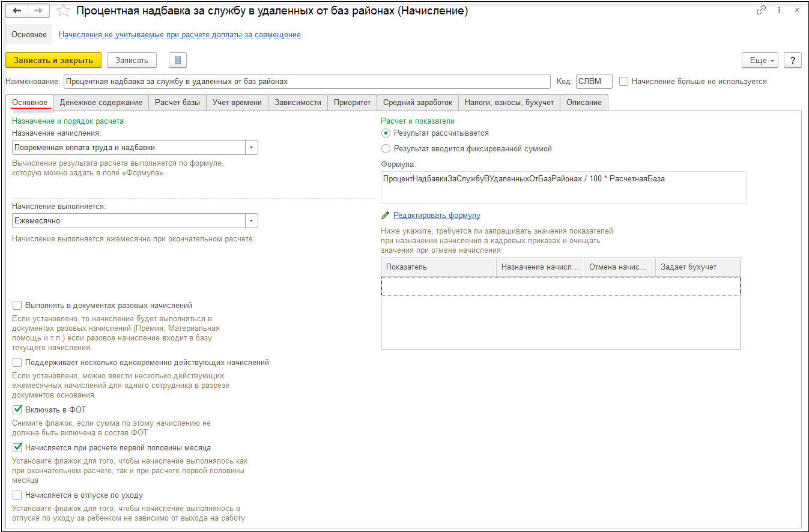Viewport: 809px width, 532px height.
Task: Switch to Денежное содержание tab
Action: click(x=101, y=103)
